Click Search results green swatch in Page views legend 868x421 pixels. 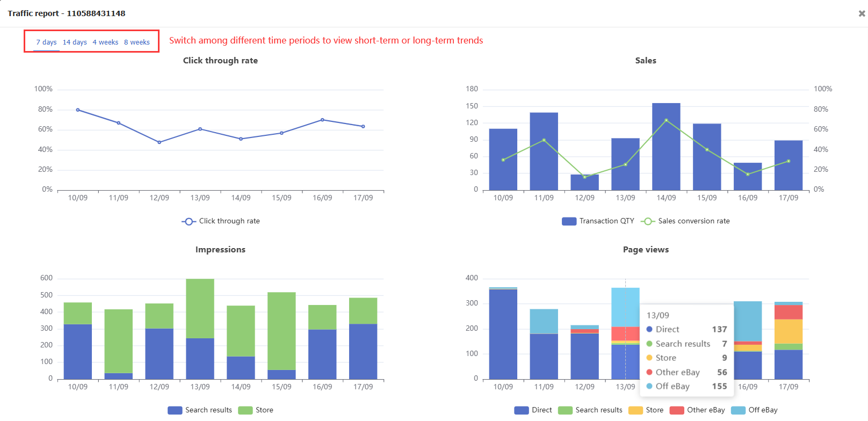[x=565, y=410]
